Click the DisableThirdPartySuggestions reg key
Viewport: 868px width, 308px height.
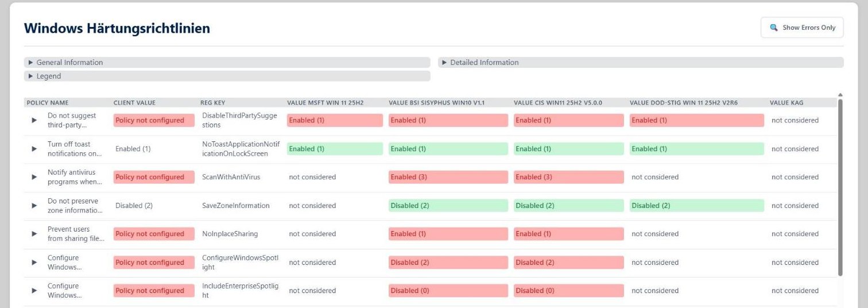[x=239, y=120]
